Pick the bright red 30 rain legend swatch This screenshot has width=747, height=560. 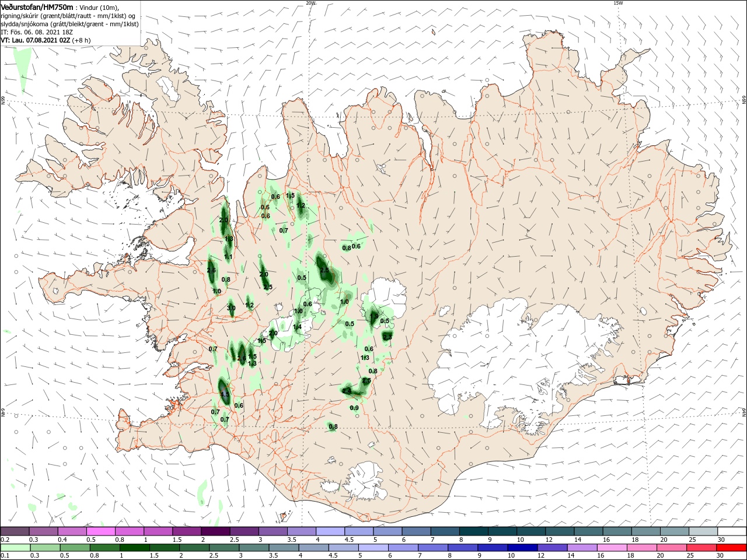[732, 548]
